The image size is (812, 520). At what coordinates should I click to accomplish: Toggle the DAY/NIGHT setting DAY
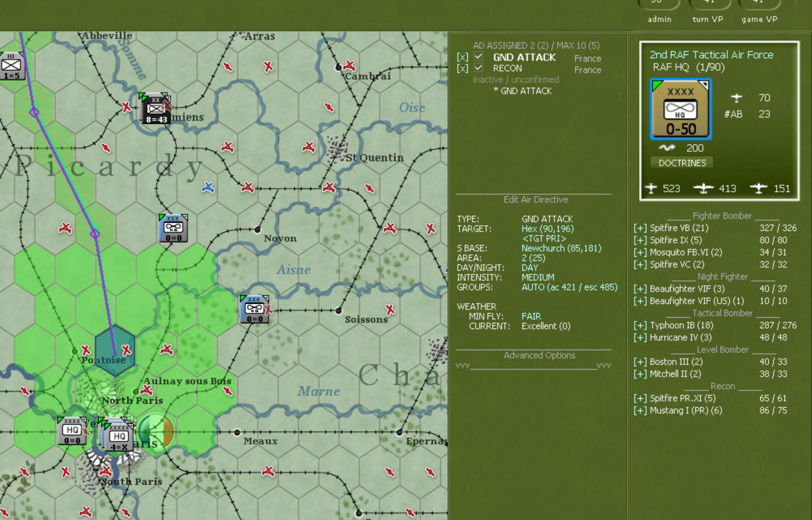click(x=530, y=268)
